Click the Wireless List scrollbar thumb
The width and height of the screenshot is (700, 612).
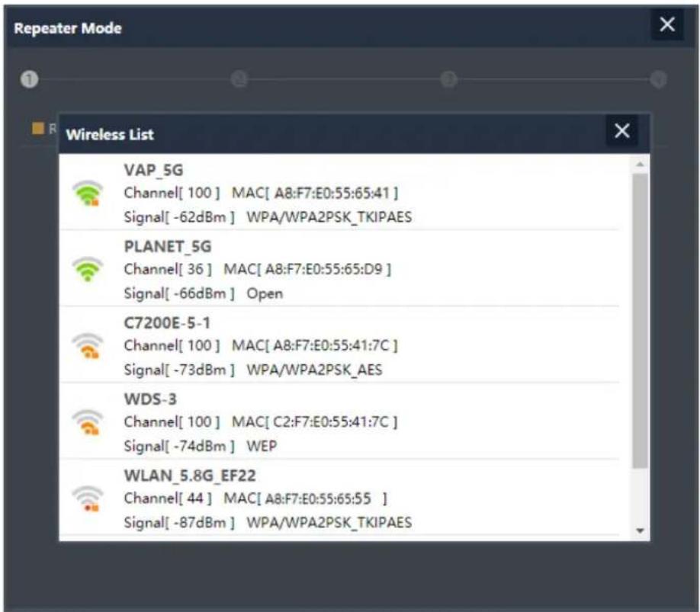(641, 321)
